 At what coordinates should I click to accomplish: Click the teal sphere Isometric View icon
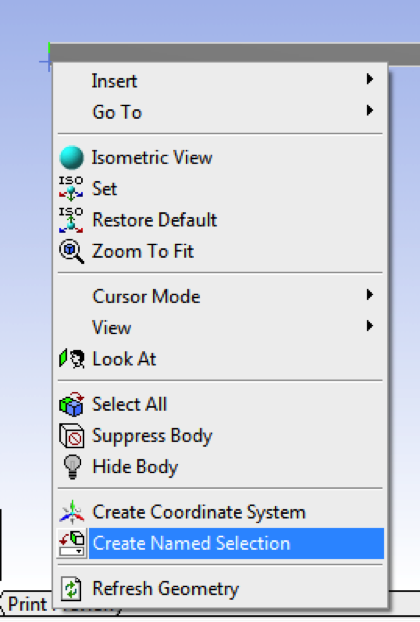click(71, 157)
